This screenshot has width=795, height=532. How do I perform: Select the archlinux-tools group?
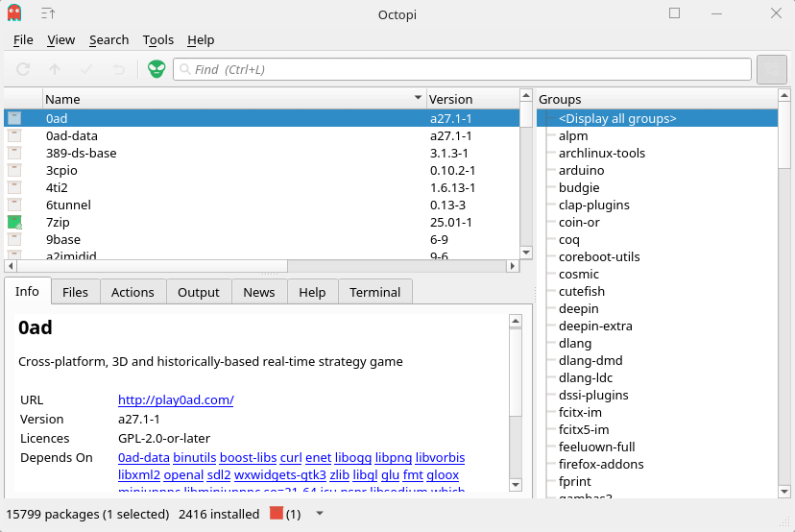point(602,153)
